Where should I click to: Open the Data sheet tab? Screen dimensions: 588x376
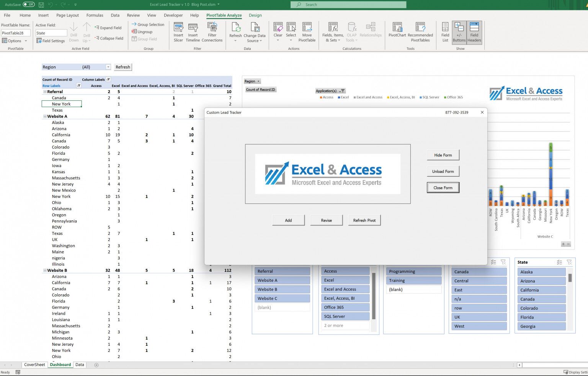click(x=79, y=365)
